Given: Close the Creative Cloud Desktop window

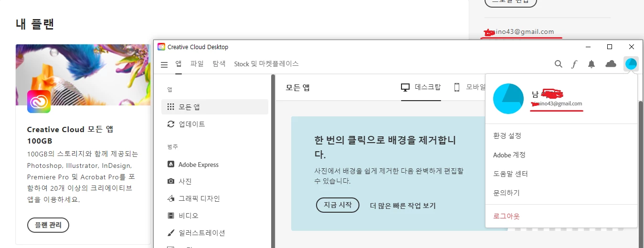Looking at the screenshot, I should (x=632, y=47).
